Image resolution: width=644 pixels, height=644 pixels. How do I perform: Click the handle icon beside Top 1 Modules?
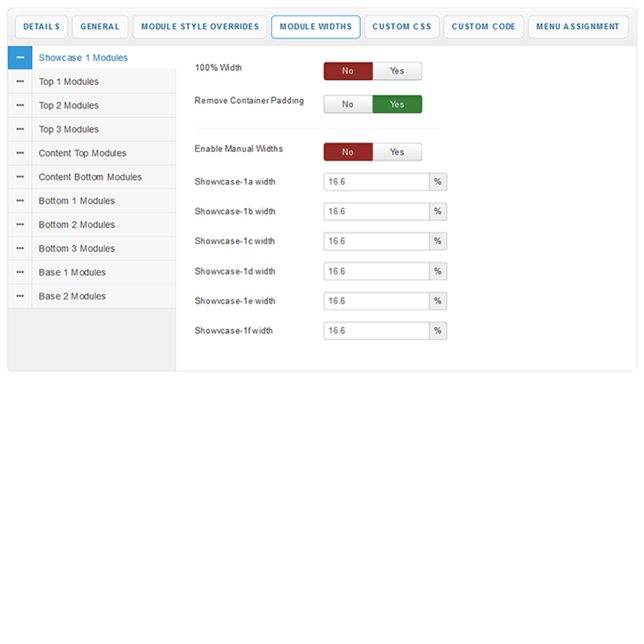[x=20, y=82]
